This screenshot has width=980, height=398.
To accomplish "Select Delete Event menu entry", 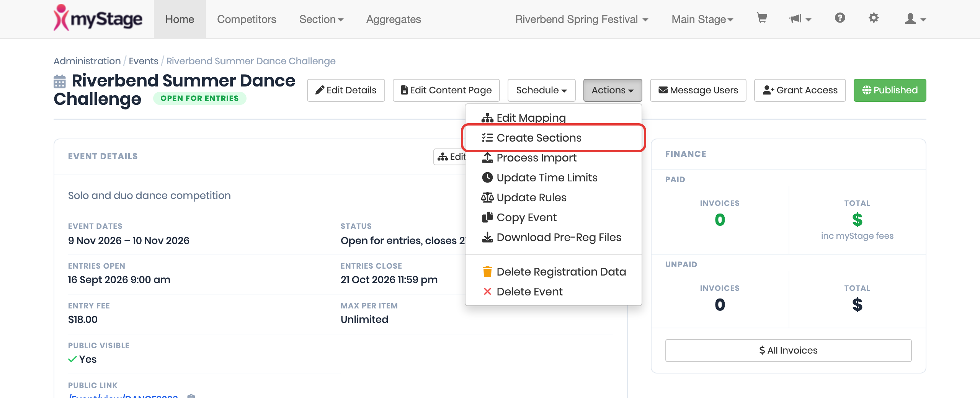I will (x=554, y=292).
